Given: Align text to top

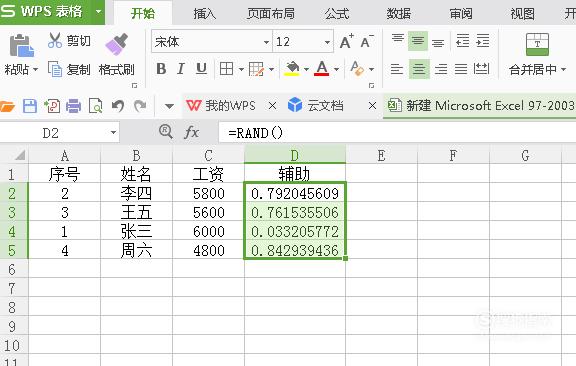Looking at the screenshot, I should point(397,40).
